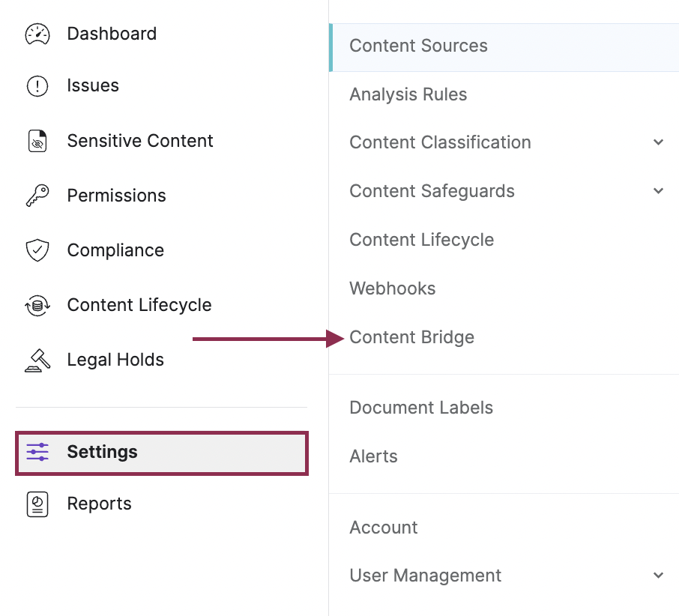Click the Issues exclamation icon
Screen dimensions: 679x616
click(37, 86)
